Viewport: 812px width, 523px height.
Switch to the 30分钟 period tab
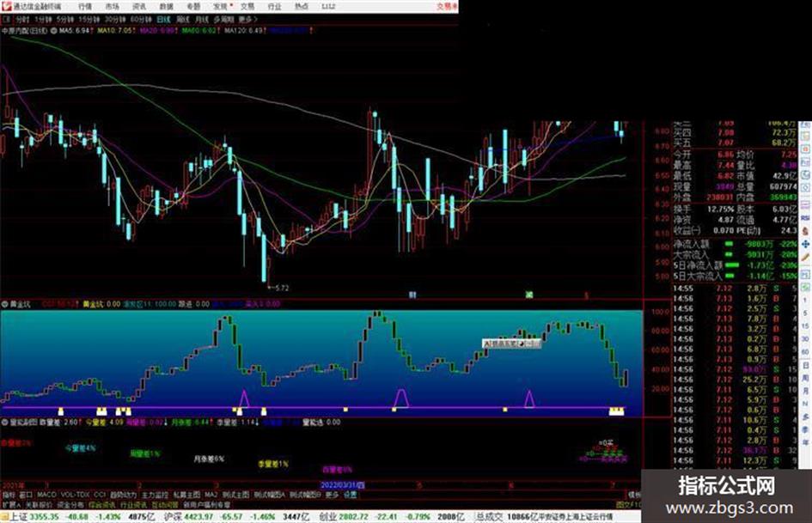pos(115,19)
